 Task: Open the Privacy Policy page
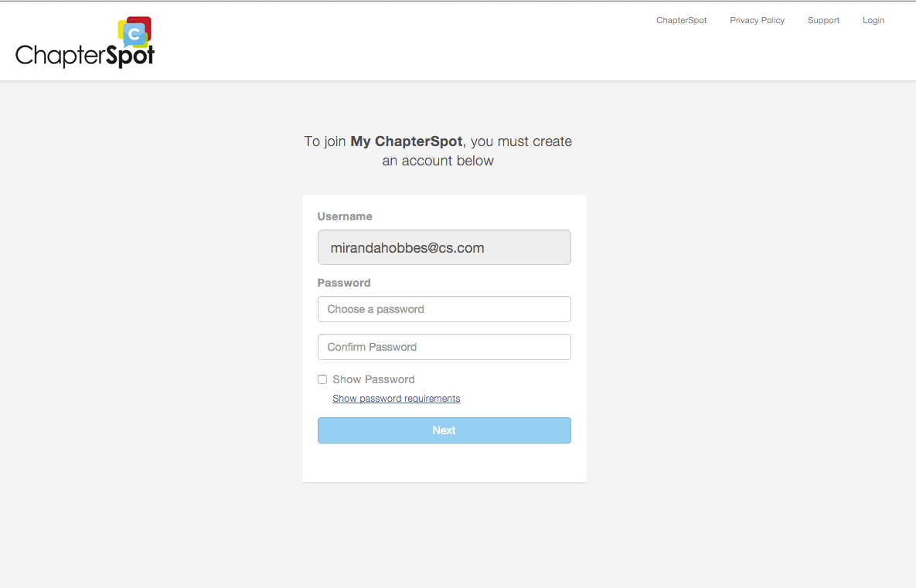point(757,20)
